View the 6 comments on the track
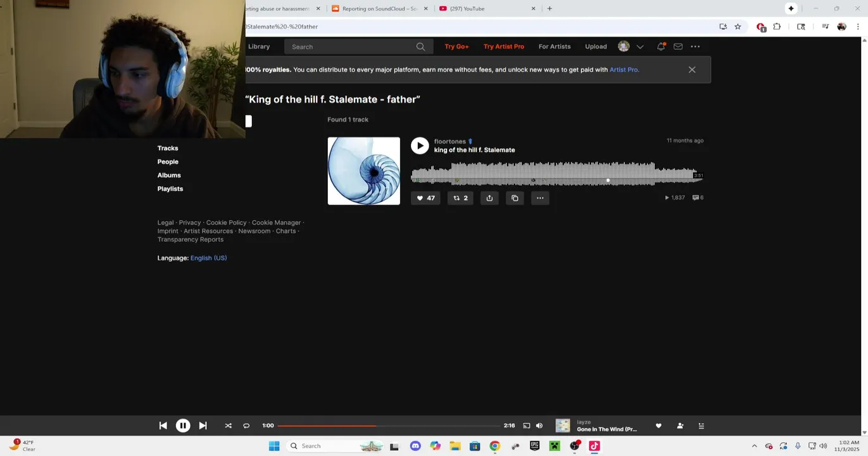This screenshot has height=456, width=868. [698, 198]
